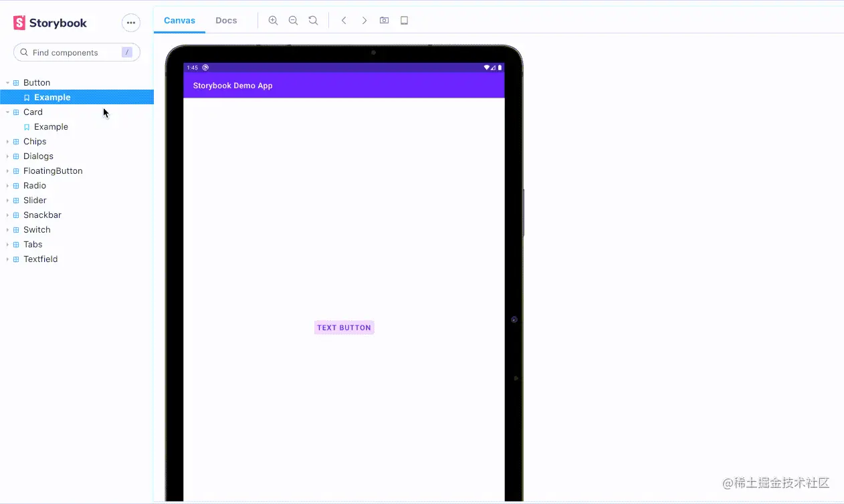Click the tablet device icon in toolbar

click(404, 21)
